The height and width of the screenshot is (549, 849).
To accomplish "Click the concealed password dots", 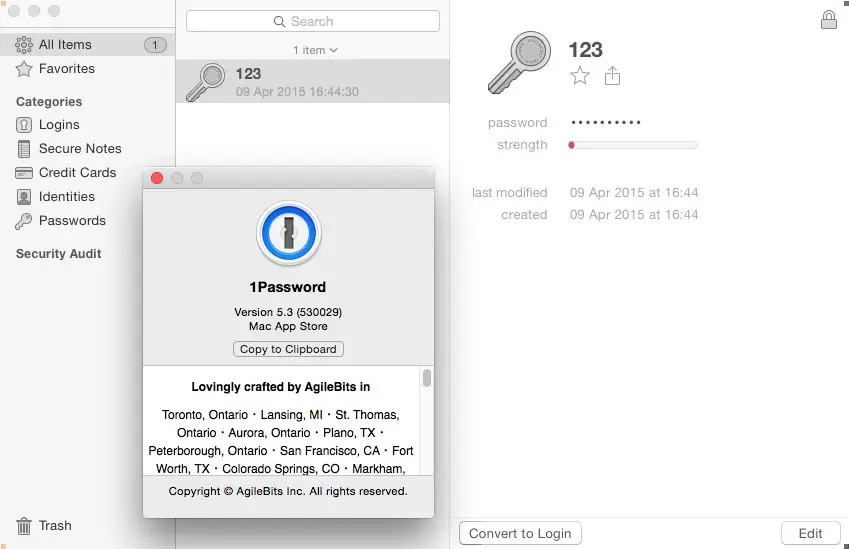I will click(x=606, y=122).
